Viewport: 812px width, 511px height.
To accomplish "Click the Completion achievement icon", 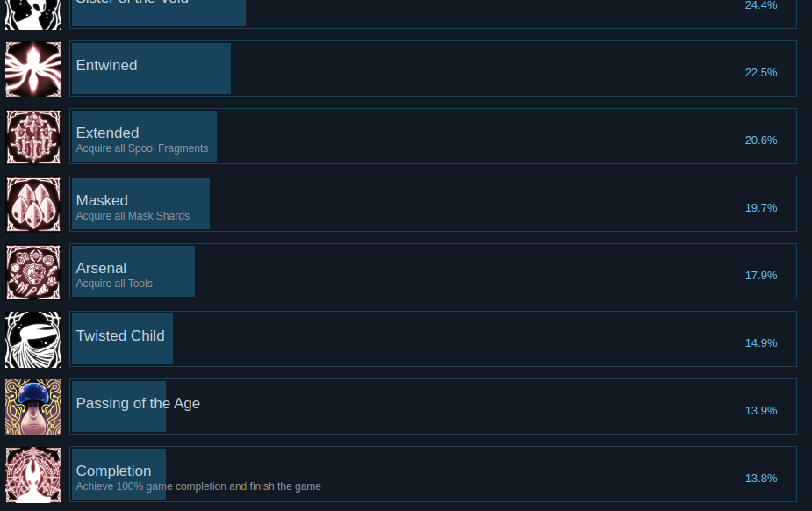I will coord(33,475).
